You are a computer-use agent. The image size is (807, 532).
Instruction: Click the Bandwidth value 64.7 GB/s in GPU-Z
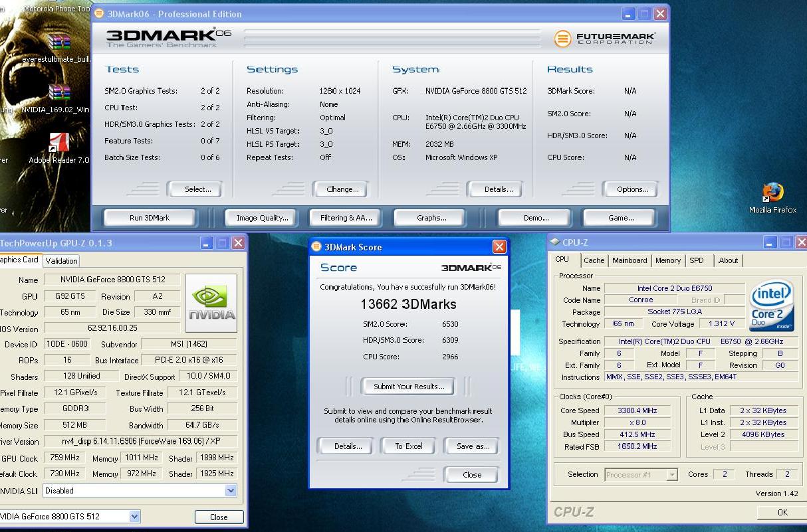tap(202, 425)
